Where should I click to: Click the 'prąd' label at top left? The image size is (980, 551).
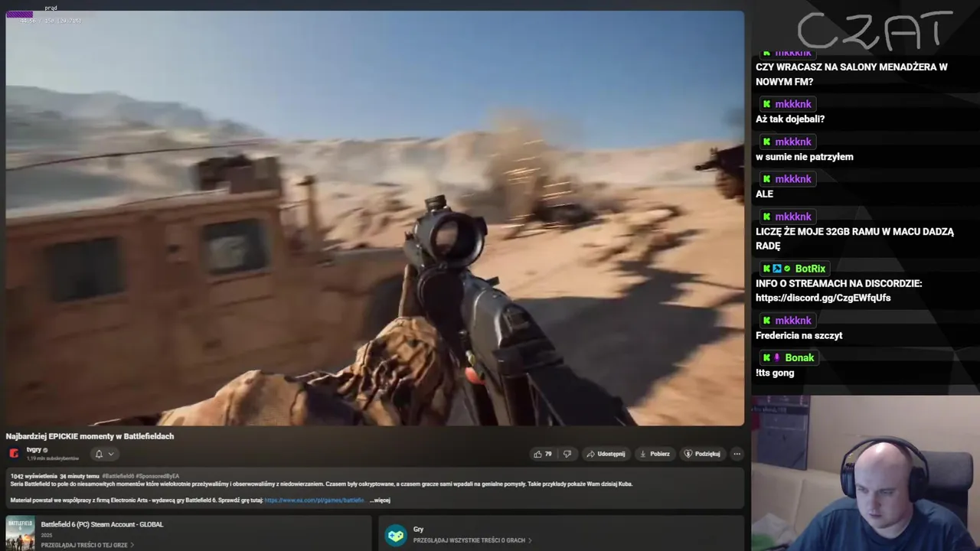click(51, 8)
